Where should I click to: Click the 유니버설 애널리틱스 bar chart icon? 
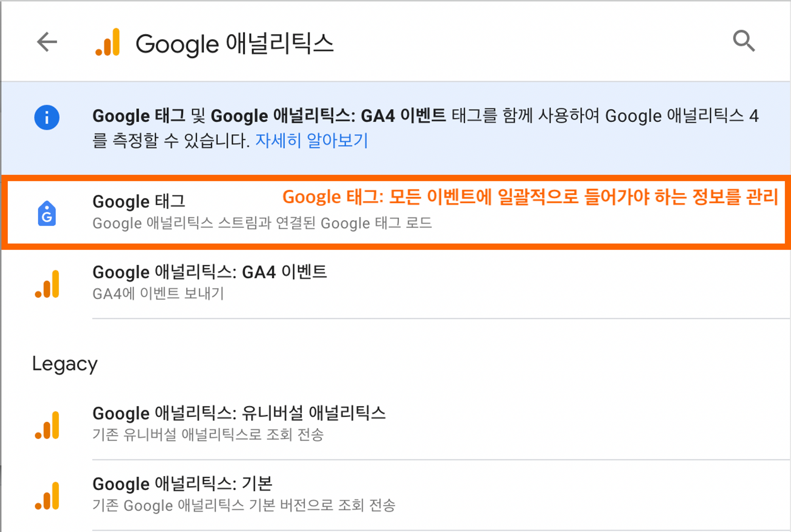tap(47, 425)
